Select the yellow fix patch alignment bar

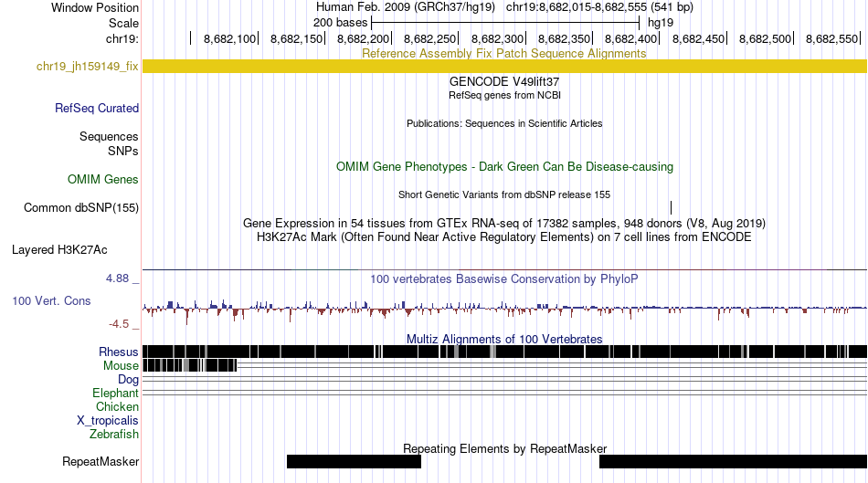pyautogui.click(x=504, y=67)
